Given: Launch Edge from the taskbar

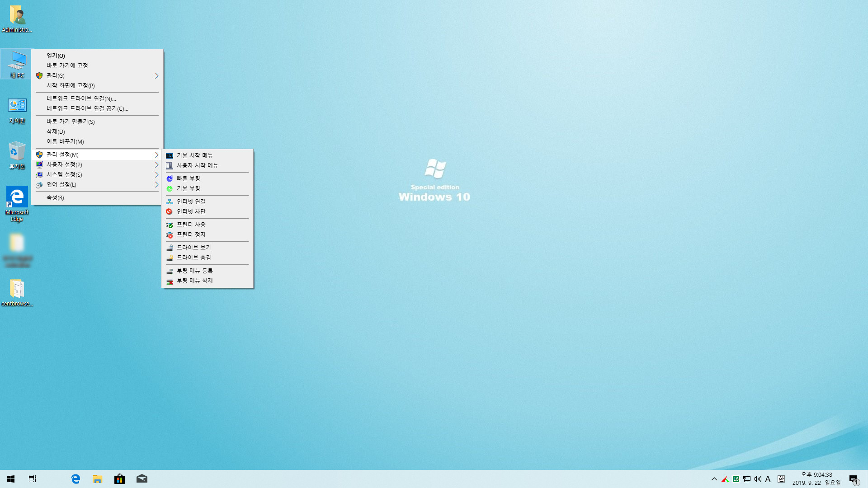Looking at the screenshot, I should [x=75, y=479].
